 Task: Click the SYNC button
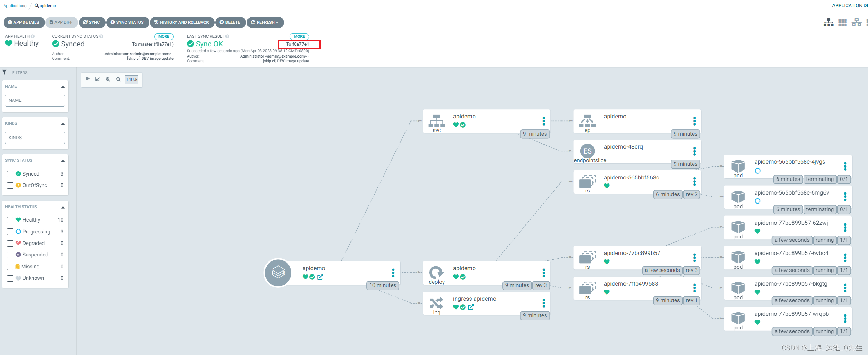pyautogui.click(x=92, y=22)
